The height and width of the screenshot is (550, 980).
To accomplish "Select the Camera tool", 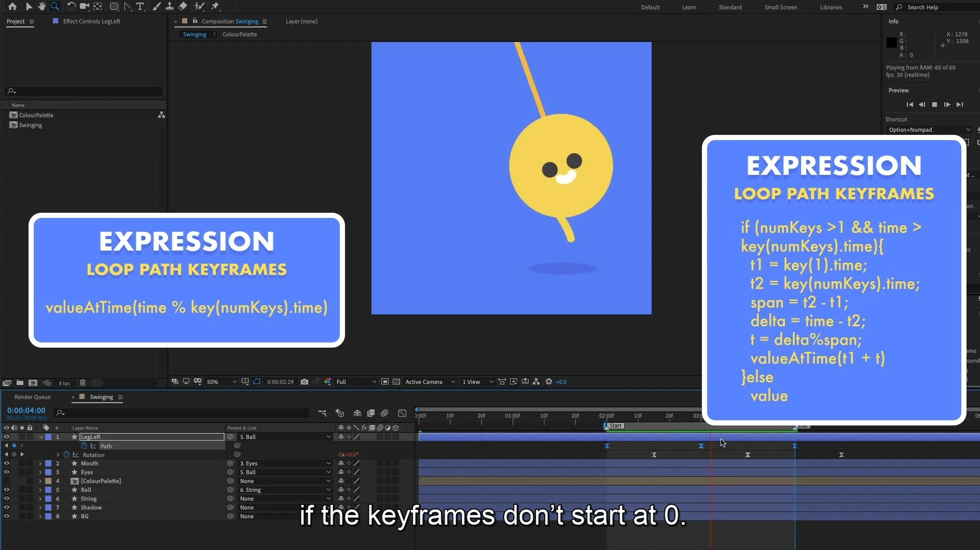I will coord(84,7).
